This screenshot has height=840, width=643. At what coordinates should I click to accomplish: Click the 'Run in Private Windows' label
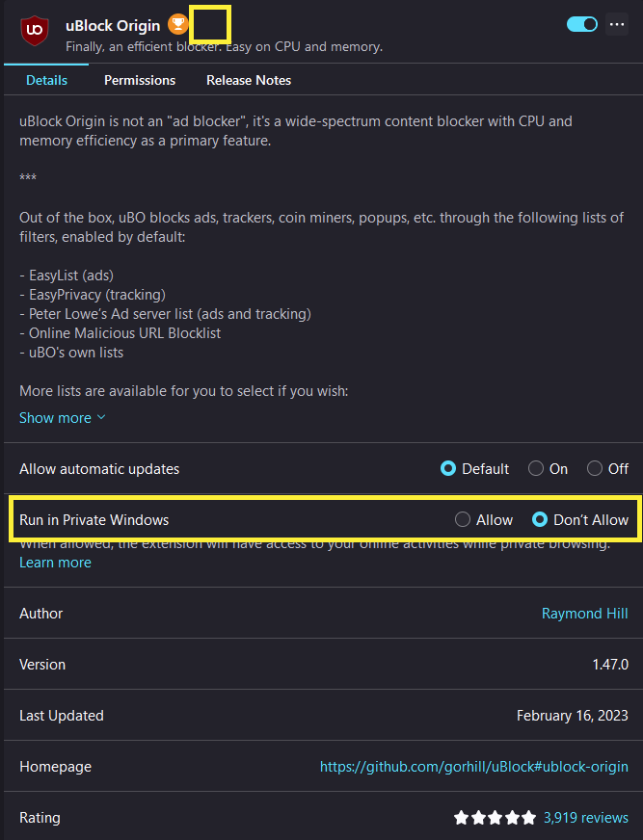coord(94,519)
